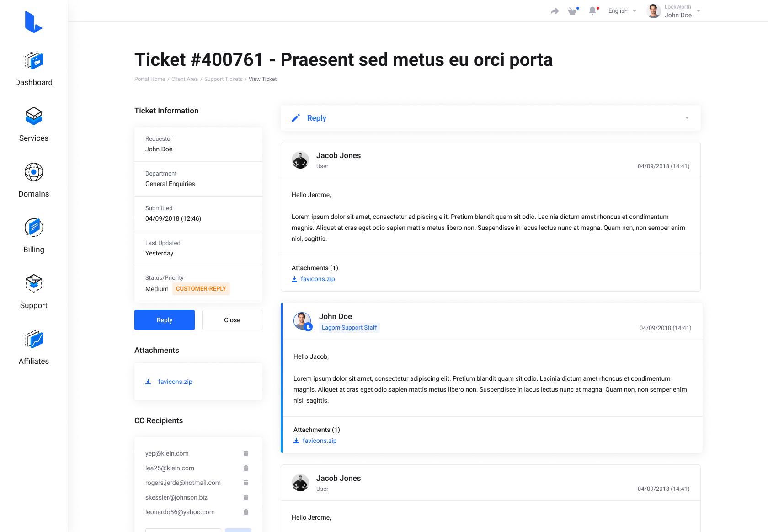Open the Billing sidebar icon
The height and width of the screenshot is (532, 768).
[33, 228]
